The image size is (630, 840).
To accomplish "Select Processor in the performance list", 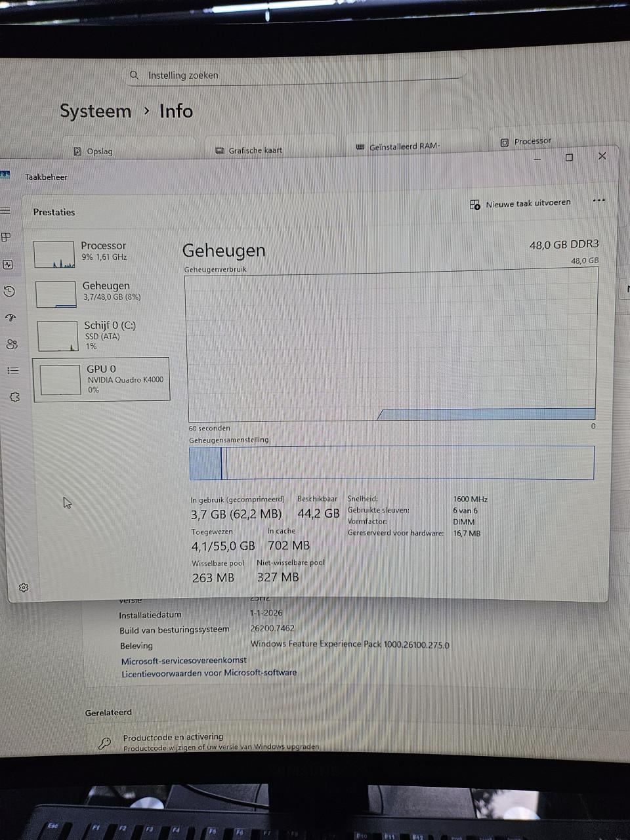I will tap(101, 253).
